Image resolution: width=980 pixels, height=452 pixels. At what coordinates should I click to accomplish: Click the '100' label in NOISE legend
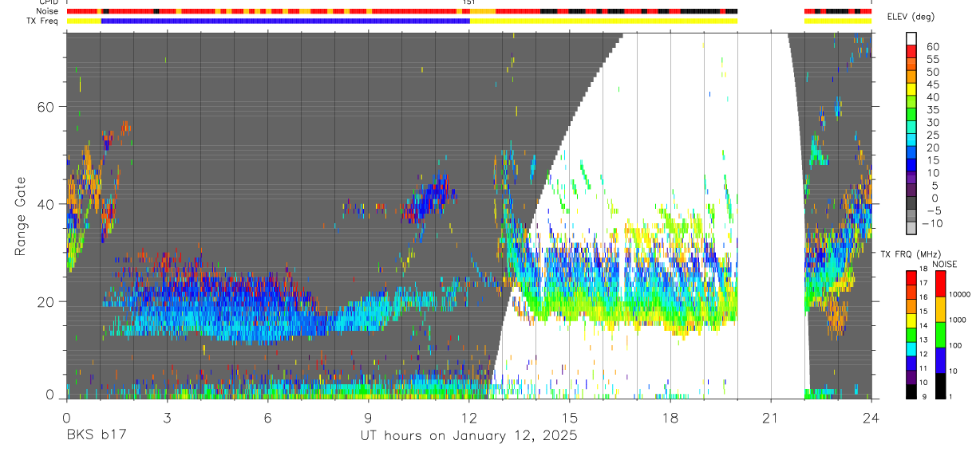pyautogui.click(x=954, y=345)
